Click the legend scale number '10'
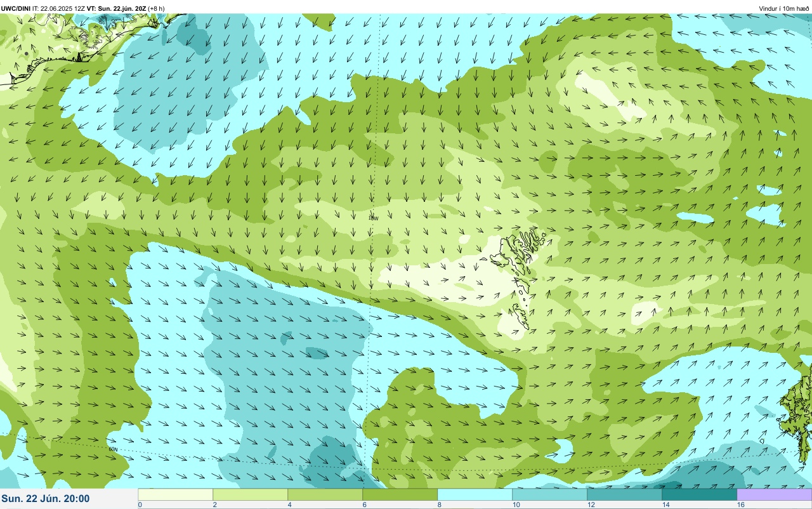This screenshot has height=509, width=812. click(x=516, y=505)
